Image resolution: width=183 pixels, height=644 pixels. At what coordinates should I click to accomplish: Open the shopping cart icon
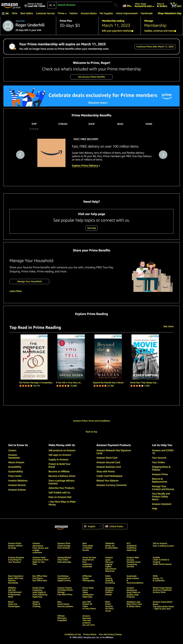(x=176, y=5)
